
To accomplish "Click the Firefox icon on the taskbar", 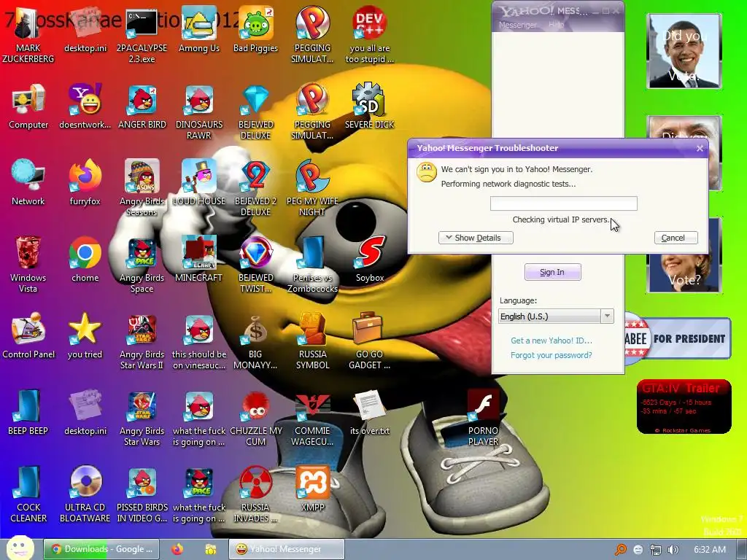I will point(177,549).
